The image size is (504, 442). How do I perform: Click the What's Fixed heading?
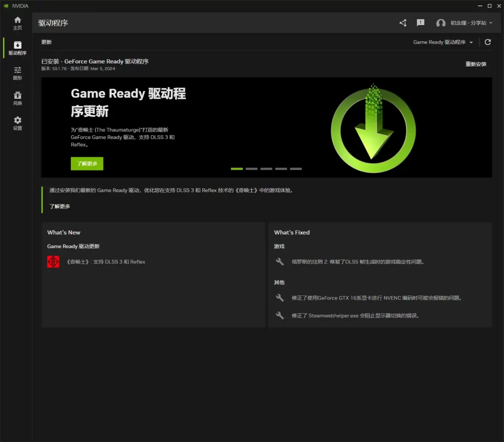tap(292, 233)
